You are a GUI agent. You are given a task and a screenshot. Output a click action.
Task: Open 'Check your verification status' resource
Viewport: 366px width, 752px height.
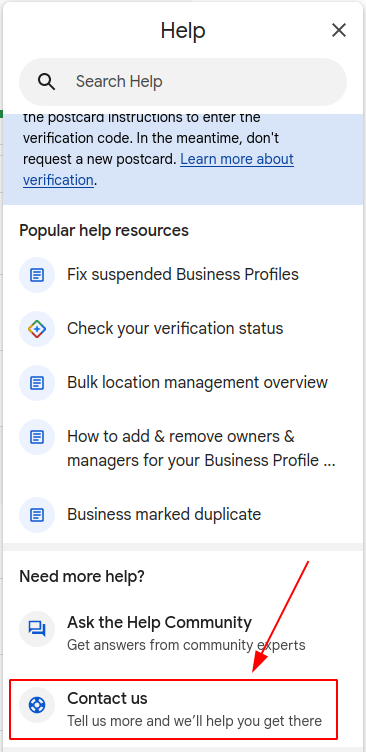[x=175, y=329]
